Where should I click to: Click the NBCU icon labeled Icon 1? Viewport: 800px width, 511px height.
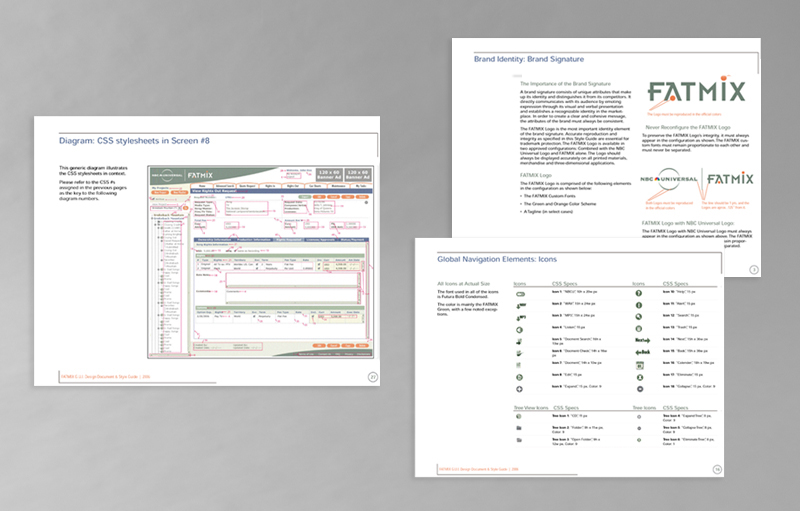pyautogui.click(x=520, y=294)
